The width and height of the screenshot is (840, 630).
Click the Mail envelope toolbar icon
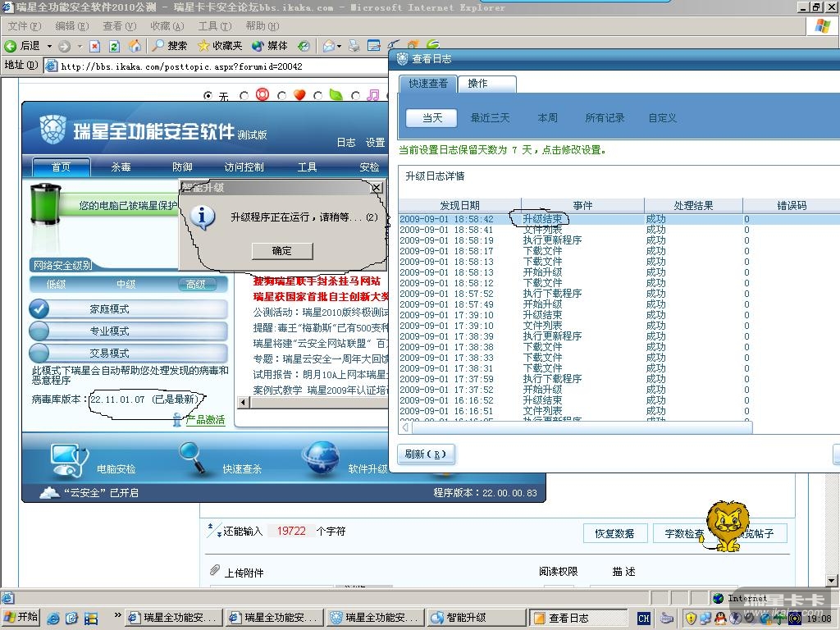[x=328, y=46]
